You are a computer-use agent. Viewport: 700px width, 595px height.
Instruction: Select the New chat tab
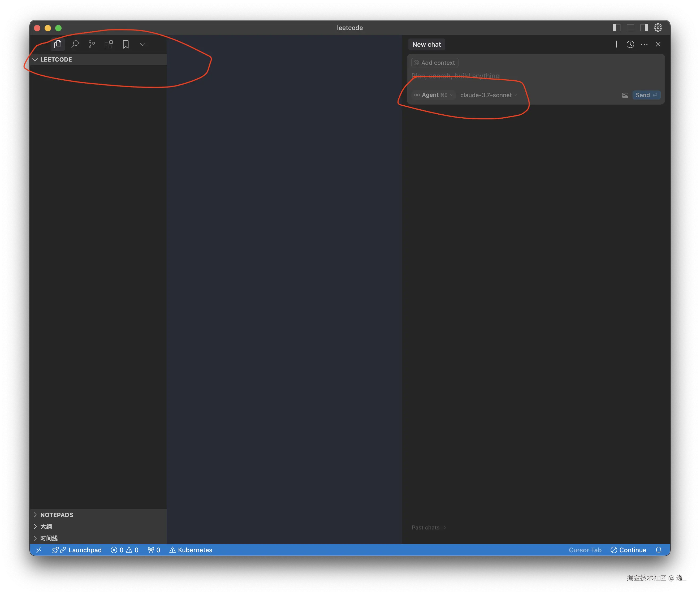pyautogui.click(x=426, y=45)
